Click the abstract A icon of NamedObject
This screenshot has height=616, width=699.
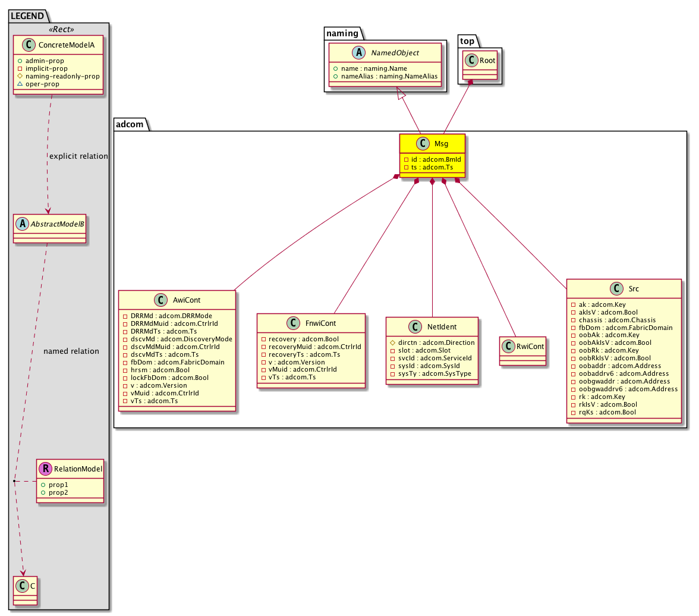coord(344,53)
